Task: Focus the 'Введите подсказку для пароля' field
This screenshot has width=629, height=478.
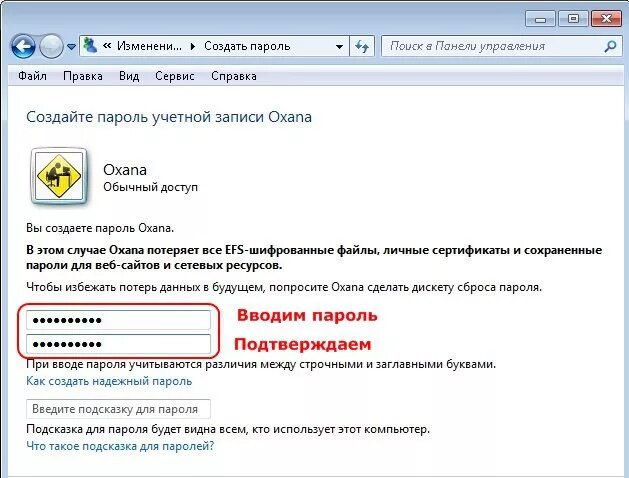Action: coord(118,409)
